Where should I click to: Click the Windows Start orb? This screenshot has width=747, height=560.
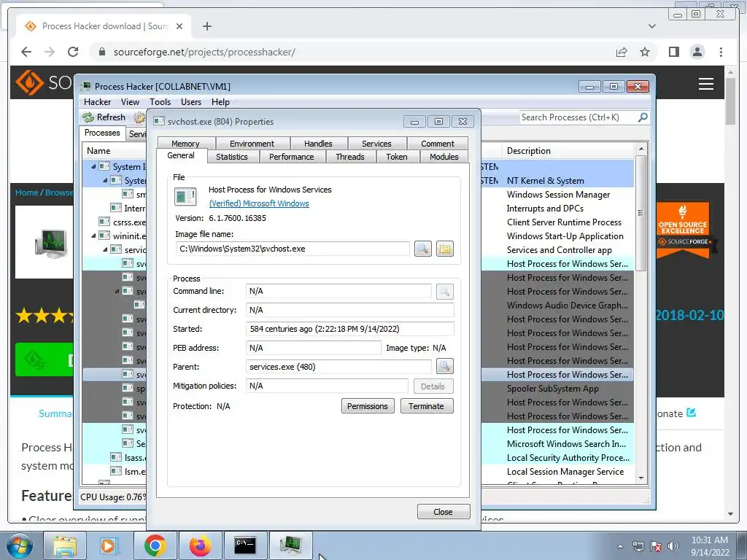[20, 545]
